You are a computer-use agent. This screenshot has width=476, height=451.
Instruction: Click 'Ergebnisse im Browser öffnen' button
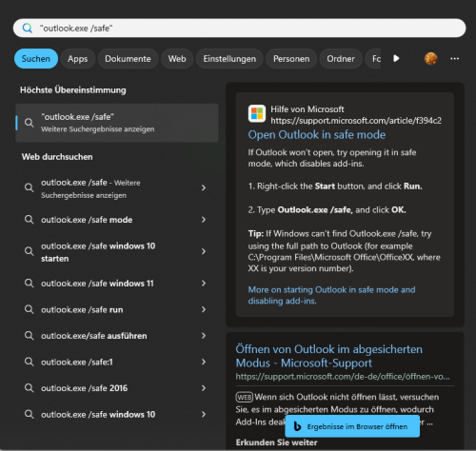pos(352,426)
